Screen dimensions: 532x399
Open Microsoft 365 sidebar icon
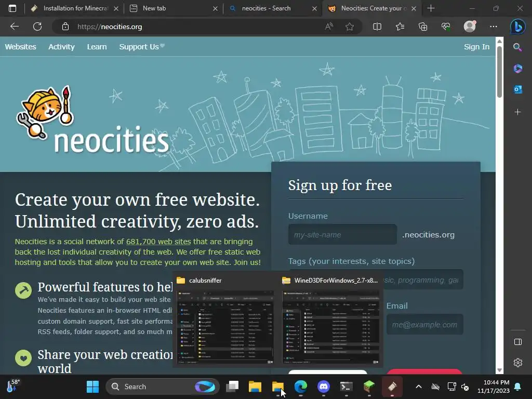pyautogui.click(x=517, y=69)
